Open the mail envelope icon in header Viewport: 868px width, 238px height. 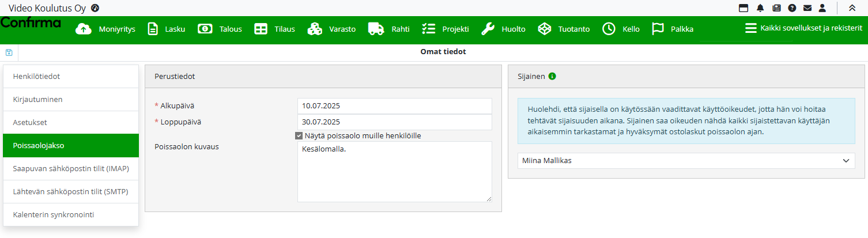(807, 8)
